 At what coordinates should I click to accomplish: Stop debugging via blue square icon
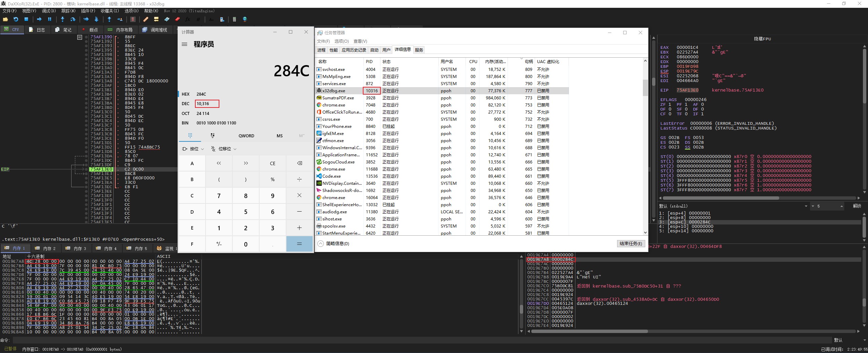pos(26,19)
